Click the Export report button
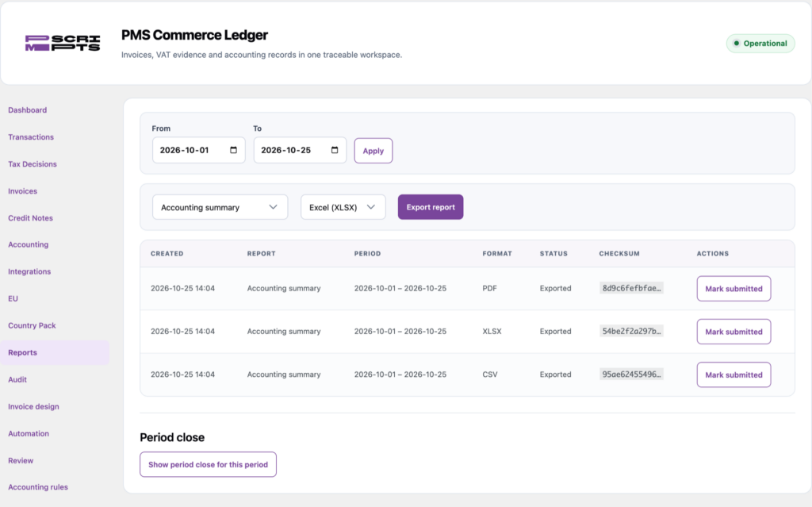 click(x=431, y=207)
